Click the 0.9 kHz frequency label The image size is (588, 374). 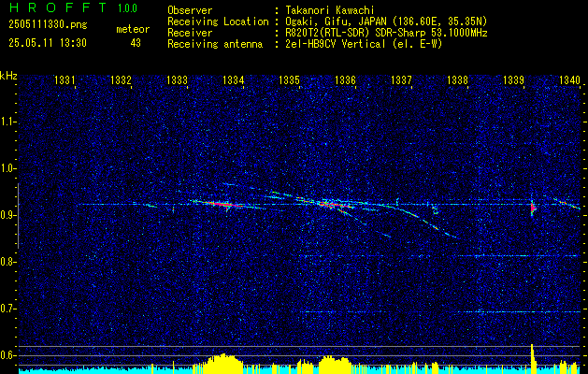(8, 215)
